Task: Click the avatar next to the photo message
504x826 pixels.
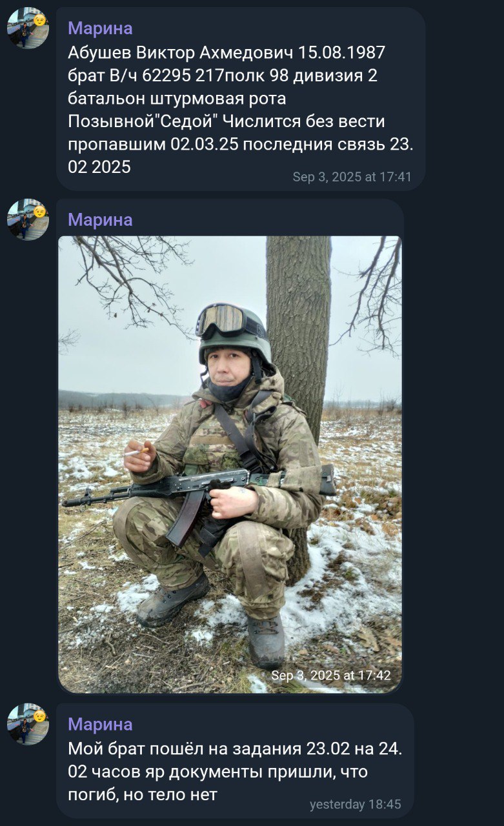Action: [28, 219]
